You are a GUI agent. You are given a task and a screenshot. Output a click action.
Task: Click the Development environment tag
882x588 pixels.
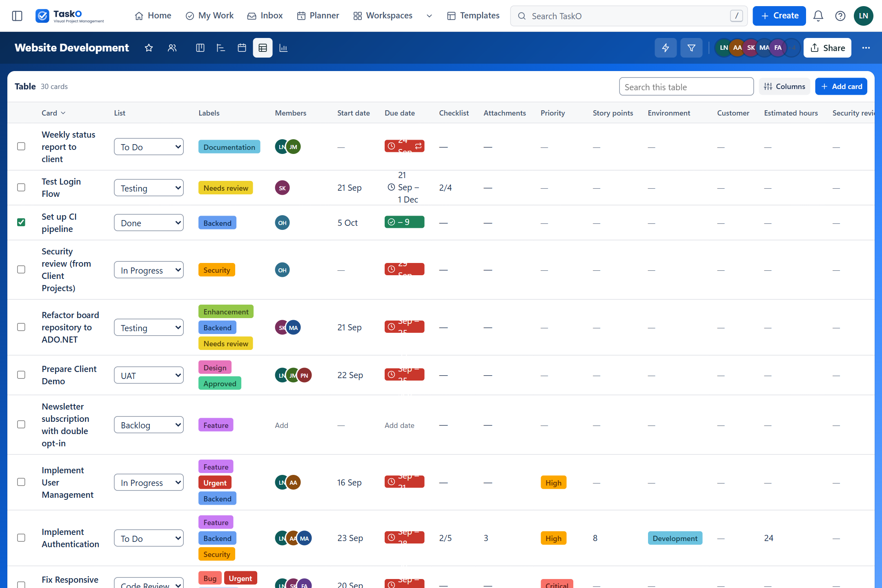(x=675, y=538)
